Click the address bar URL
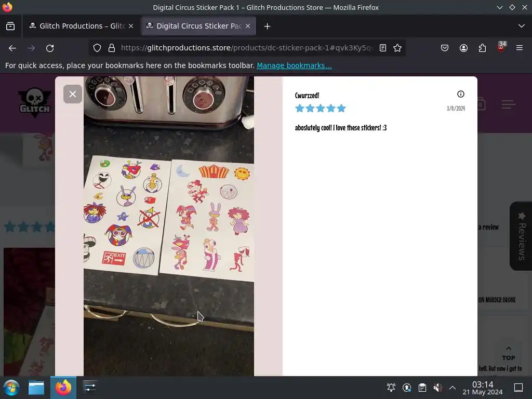The width and height of the screenshot is (532, 399). click(x=247, y=48)
